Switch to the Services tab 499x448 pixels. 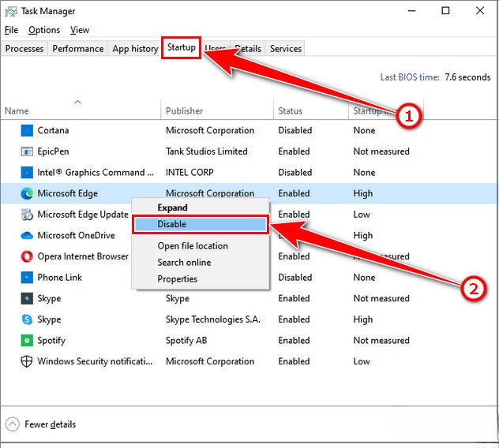pyautogui.click(x=286, y=49)
